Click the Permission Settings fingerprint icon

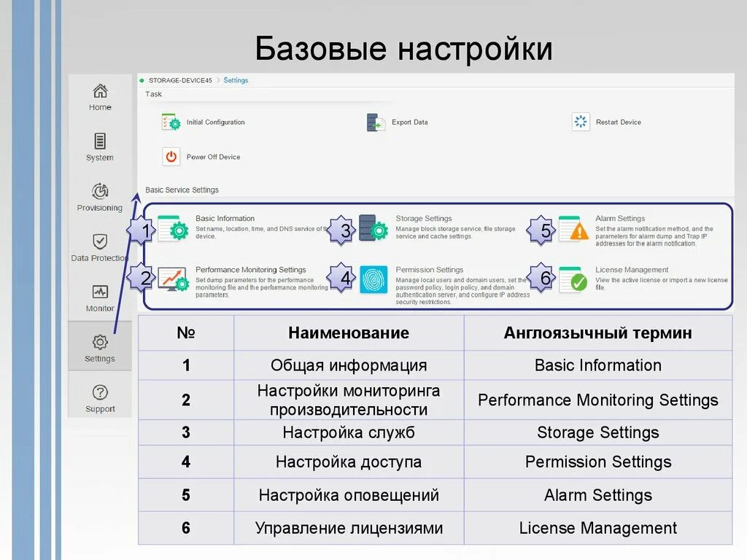click(373, 279)
